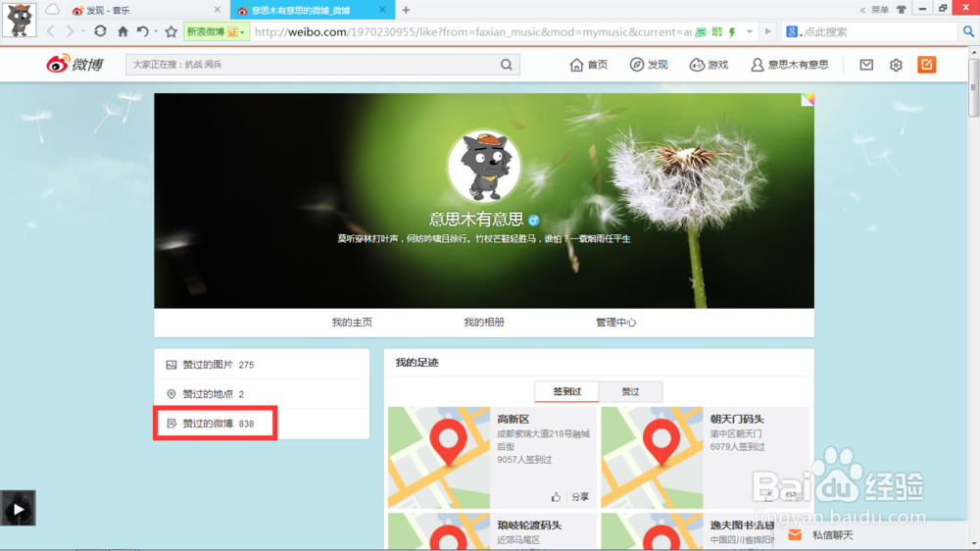The image size is (980, 551).
Task: Open search engine selector dropdown
Action: point(795,32)
